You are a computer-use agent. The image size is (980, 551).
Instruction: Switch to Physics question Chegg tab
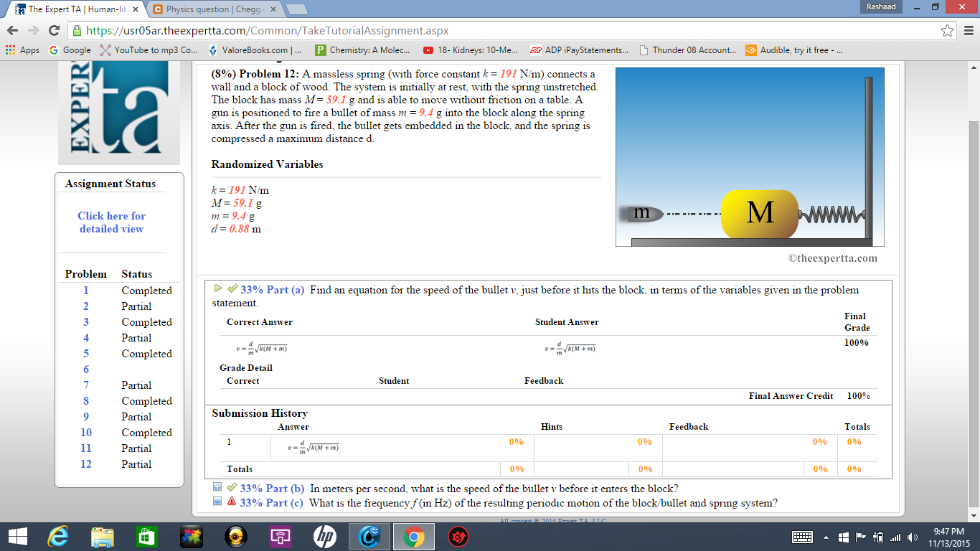pos(214,10)
